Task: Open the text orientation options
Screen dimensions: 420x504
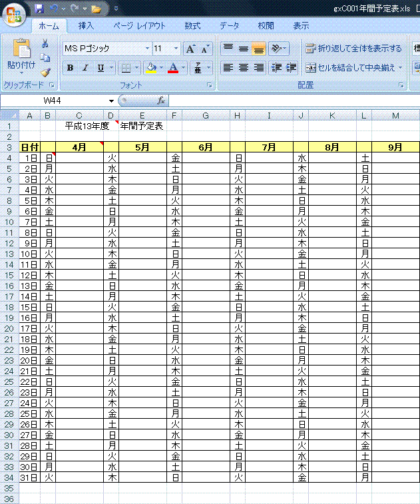Action: tap(278, 48)
